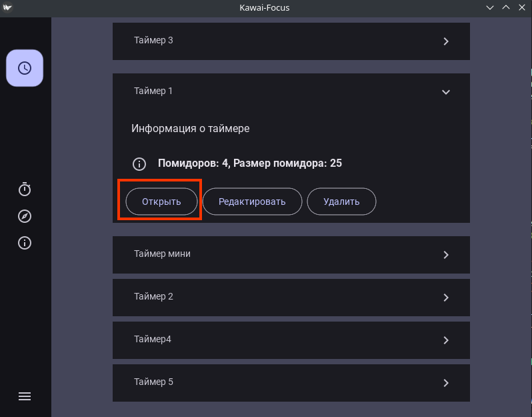The height and width of the screenshot is (417, 532).
Task: Click the Kawai-Focus app icon in titlebar
Action: [x=7, y=7]
